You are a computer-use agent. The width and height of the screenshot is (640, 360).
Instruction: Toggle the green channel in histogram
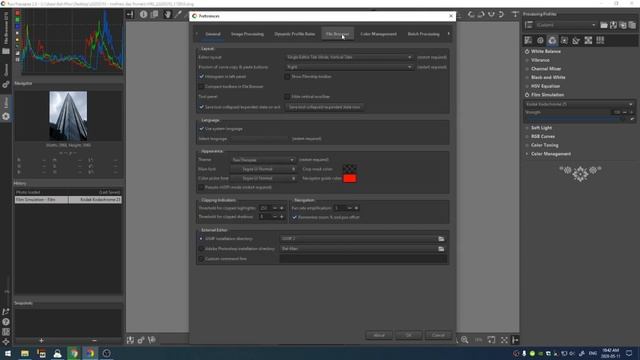(18, 20)
